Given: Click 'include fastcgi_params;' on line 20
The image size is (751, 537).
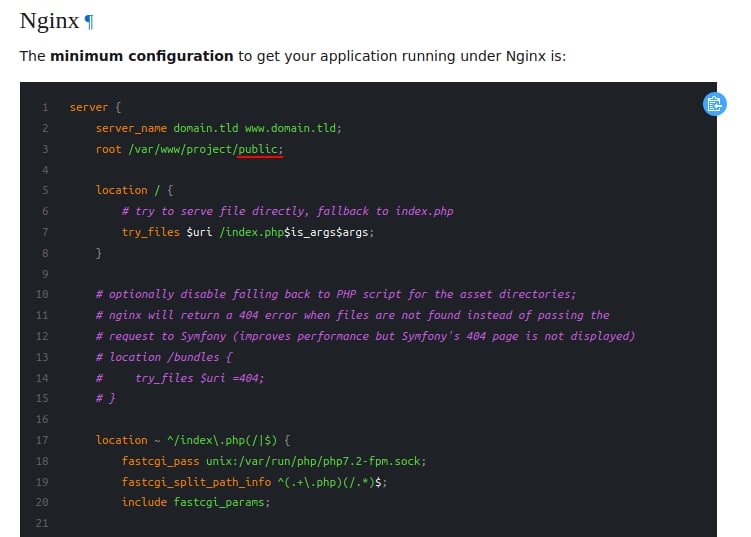Looking at the screenshot, I should pyautogui.click(x=196, y=502).
